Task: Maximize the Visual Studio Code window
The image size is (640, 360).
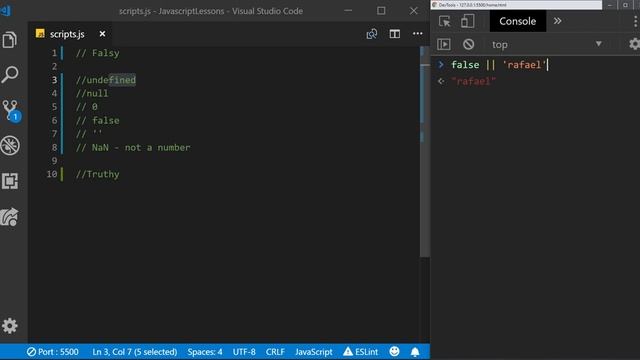Action: coord(381,11)
